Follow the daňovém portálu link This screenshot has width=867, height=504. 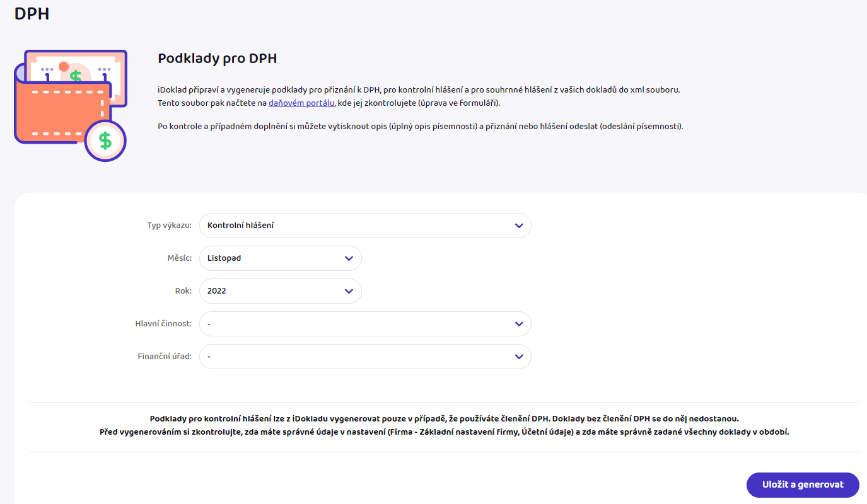(x=301, y=103)
